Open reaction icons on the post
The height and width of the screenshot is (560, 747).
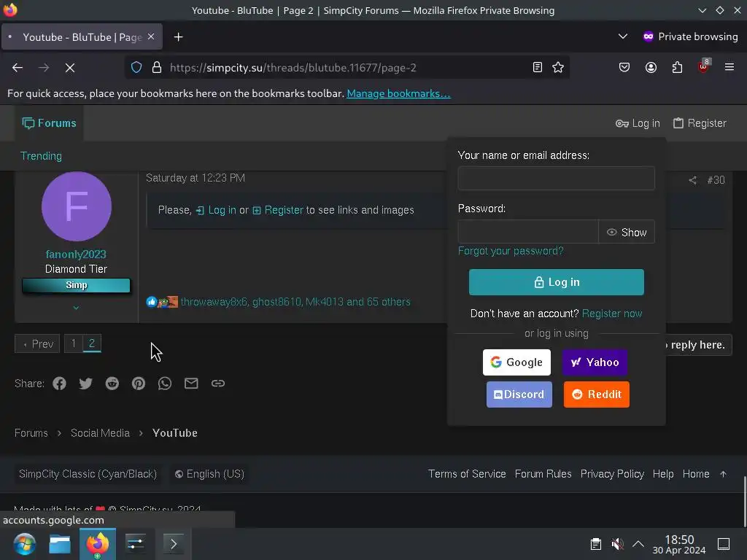(162, 302)
